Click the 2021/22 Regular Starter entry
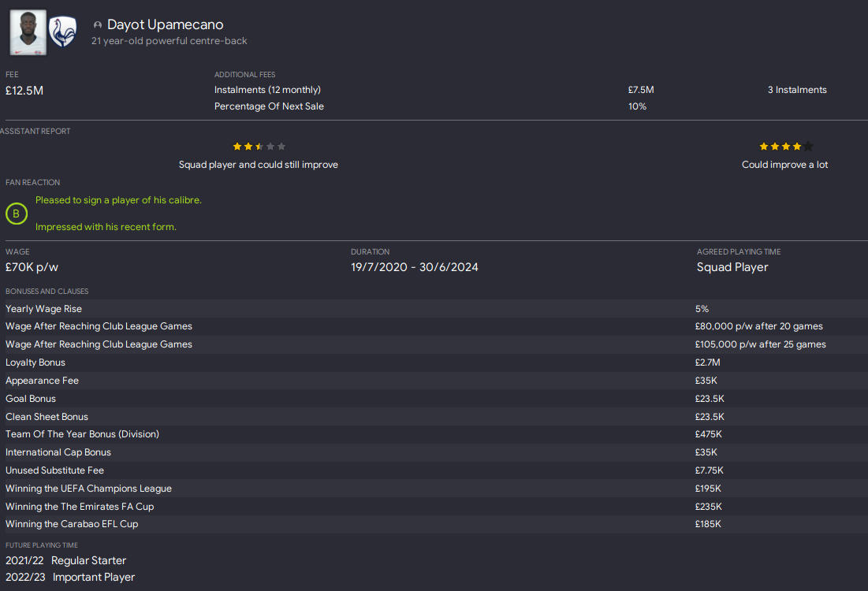The height and width of the screenshot is (591, 868). point(65,560)
